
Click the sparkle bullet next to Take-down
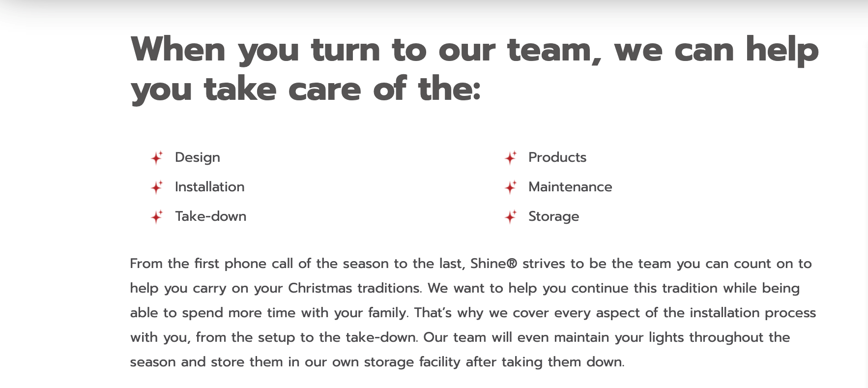156,217
